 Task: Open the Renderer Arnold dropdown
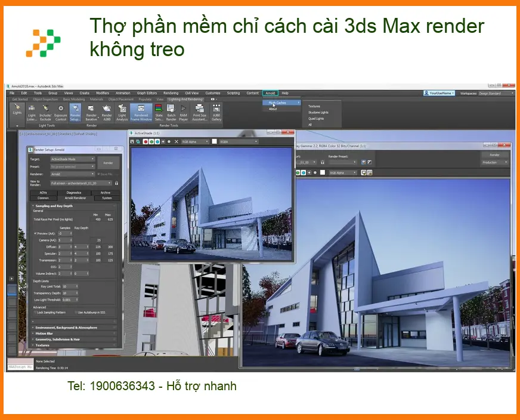pyautogui.click(x=72, y=174)
